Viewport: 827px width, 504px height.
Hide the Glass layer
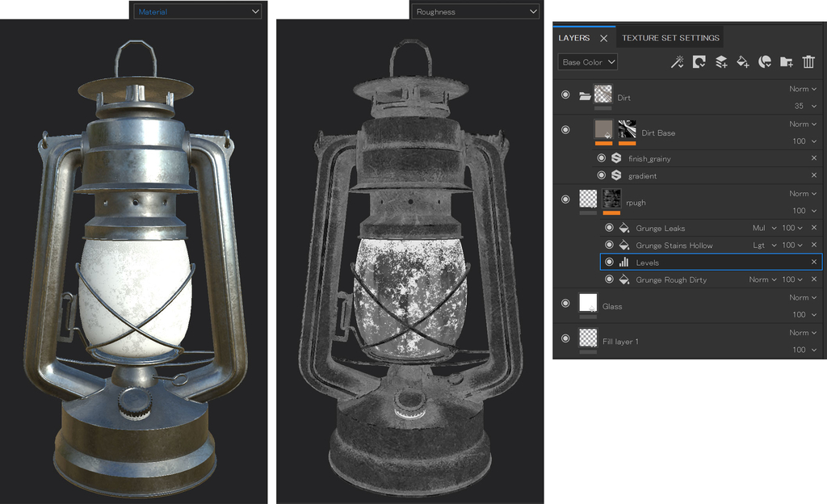pos(565,303)
